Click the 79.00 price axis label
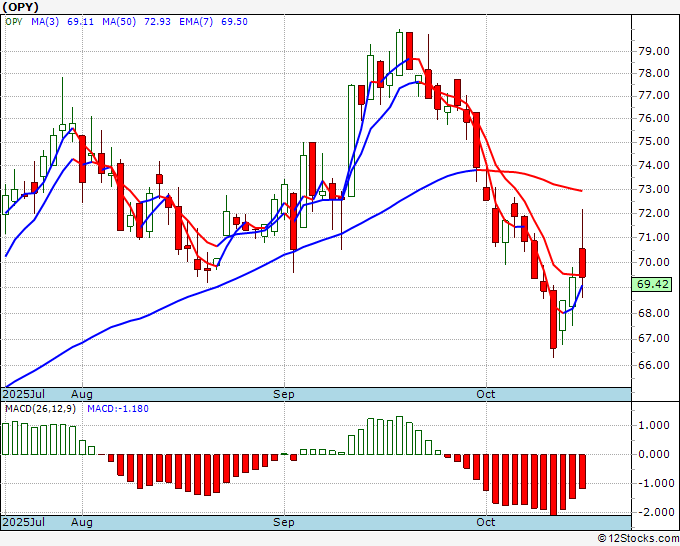 pos(654,51)
